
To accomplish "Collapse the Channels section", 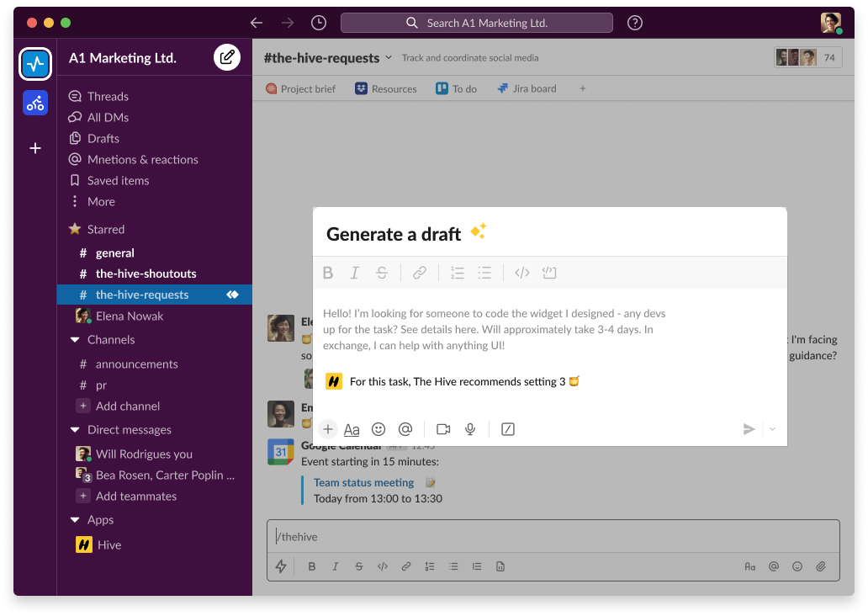I will click(x=75, y=340).
